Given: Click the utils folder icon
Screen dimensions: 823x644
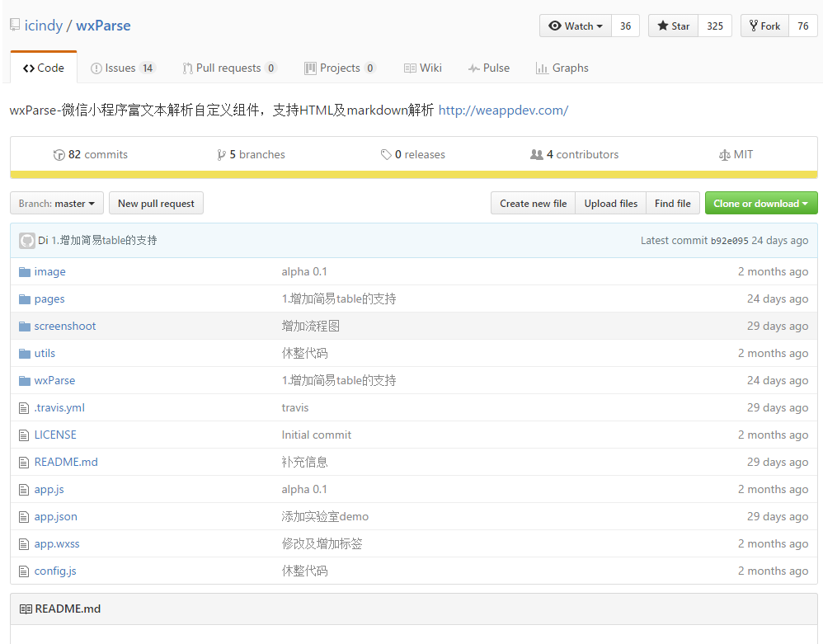Looking at the screenshot, I should coord(25,353).
